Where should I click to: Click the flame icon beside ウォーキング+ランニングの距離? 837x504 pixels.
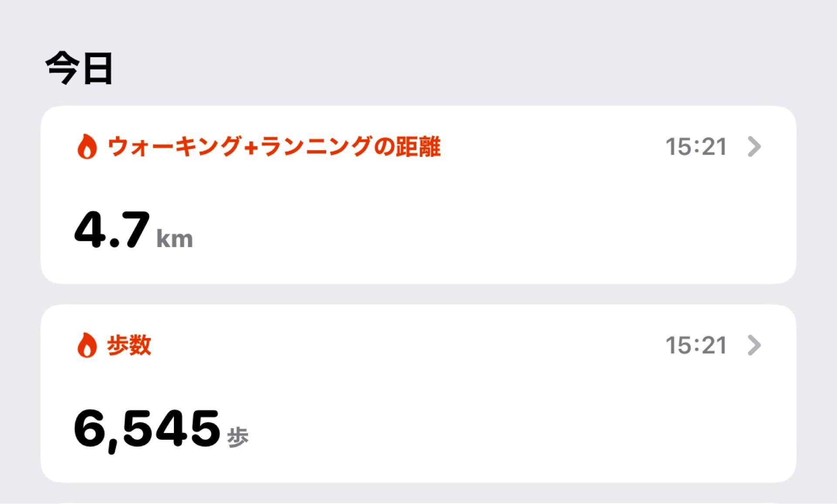tap(87, 146)
